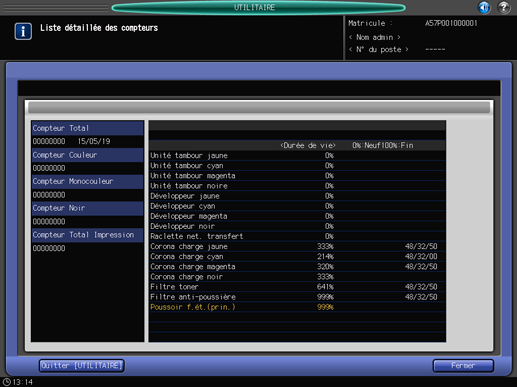Click the Développeur jaune row
The image size is (517, 387).
coord(297,196)
